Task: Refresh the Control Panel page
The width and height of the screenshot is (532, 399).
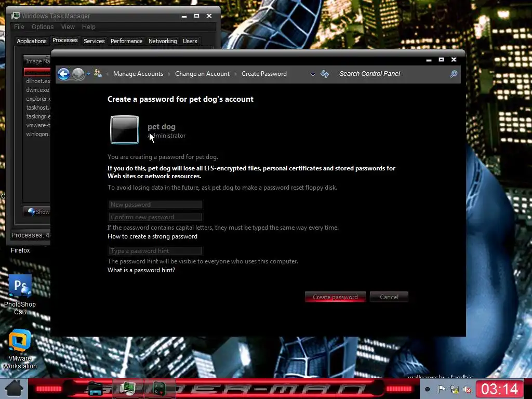Action: click(x=325, y=74)
